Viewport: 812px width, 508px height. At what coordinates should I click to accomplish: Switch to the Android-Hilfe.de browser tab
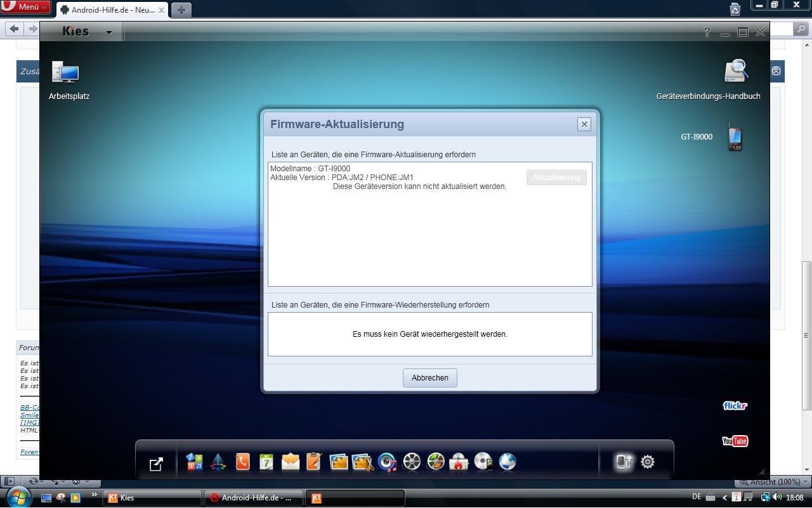point(112,10)
